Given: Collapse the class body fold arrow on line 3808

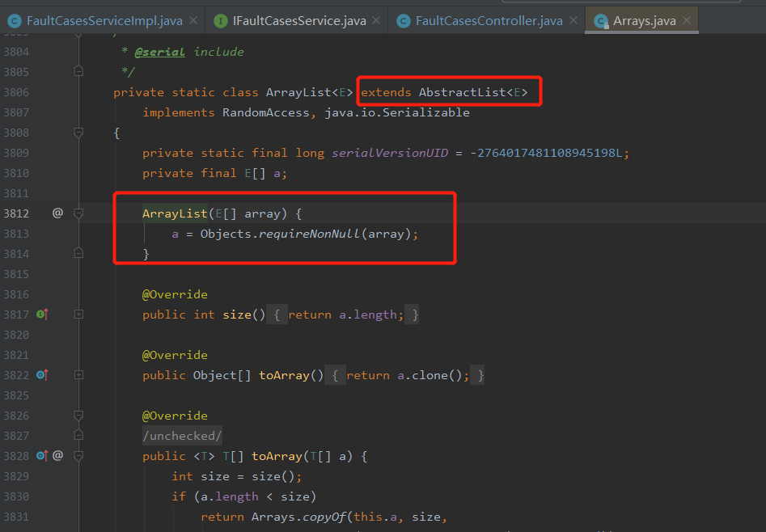Looking at the screenshot, I should coord(78,132).
